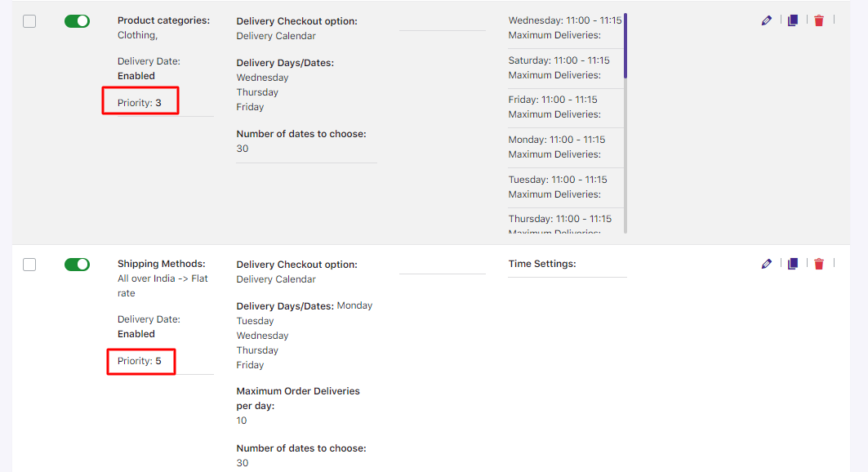Click the Maximum Order Deliveries per day label

[298, 398]
